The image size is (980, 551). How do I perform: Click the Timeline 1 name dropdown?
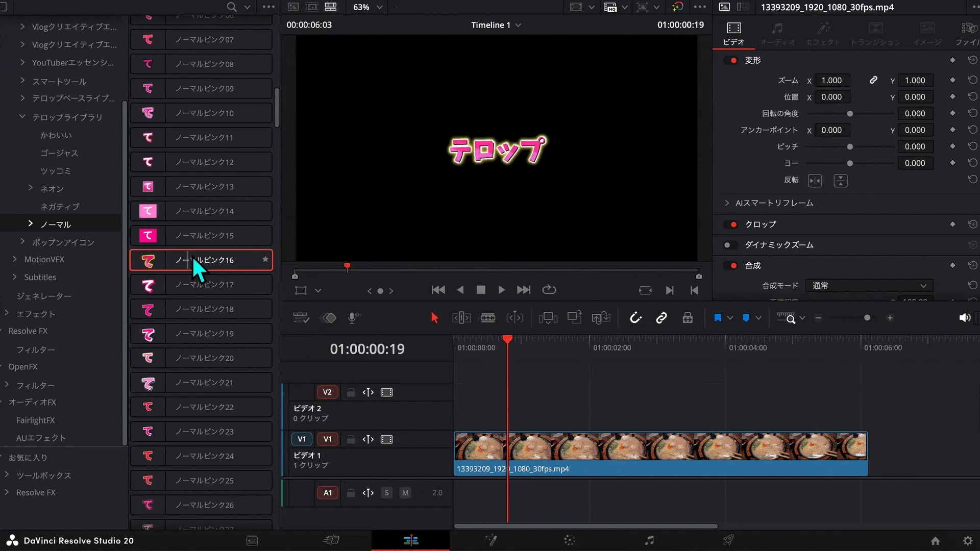click(x=520, y=24)
